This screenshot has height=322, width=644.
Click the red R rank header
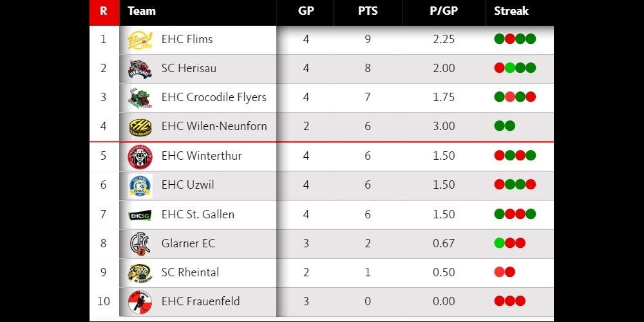tap(104, 11)
